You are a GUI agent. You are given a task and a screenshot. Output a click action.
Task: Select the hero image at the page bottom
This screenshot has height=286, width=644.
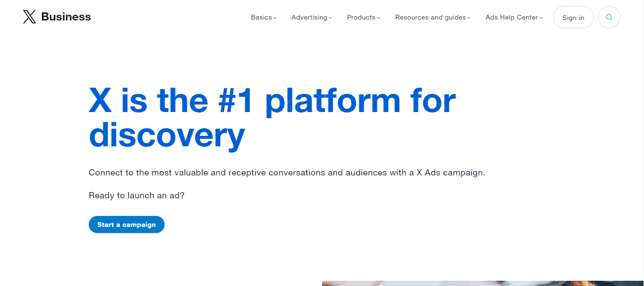pyautogui.click(x=482, y=283)
